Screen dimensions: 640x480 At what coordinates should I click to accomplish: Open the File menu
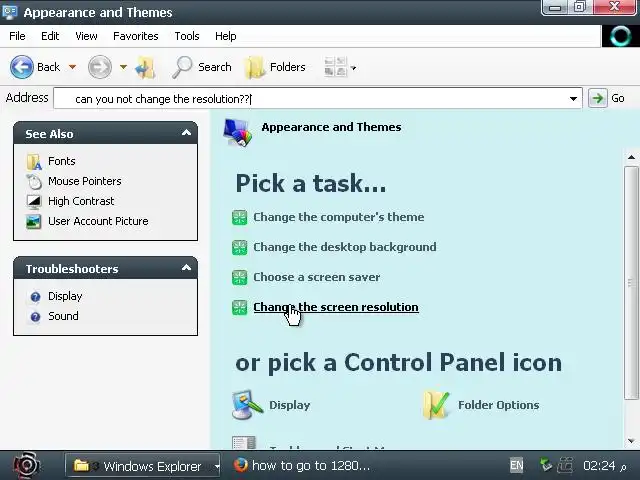tap(17, 36)
